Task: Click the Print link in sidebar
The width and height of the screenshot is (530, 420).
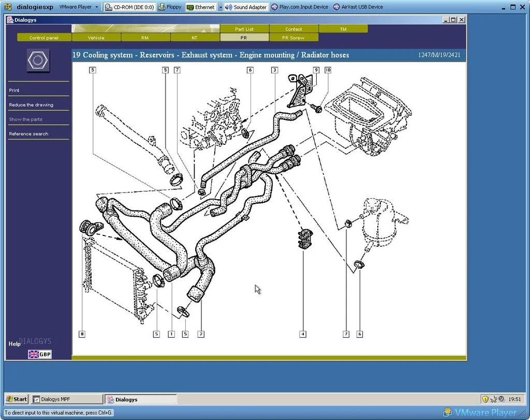Action: [14, 90]
